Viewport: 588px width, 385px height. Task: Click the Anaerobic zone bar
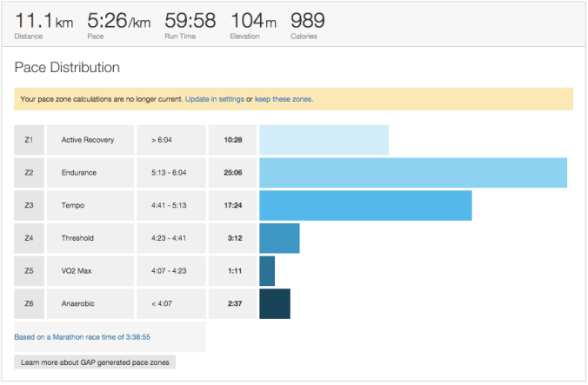click(275, 303)
